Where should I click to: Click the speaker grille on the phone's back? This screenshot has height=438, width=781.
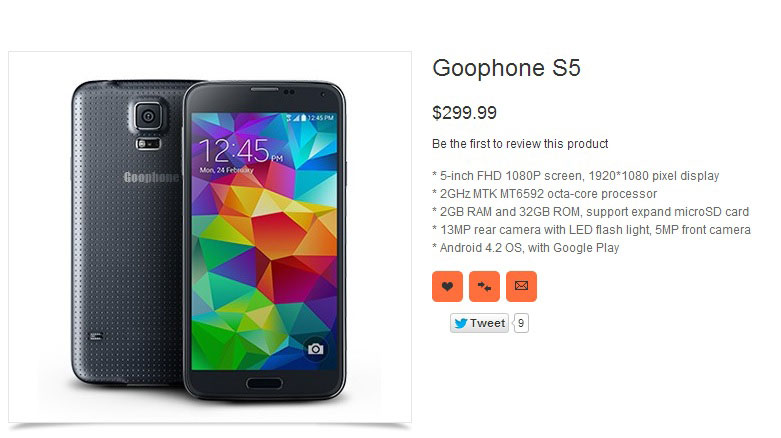[96, 336]
